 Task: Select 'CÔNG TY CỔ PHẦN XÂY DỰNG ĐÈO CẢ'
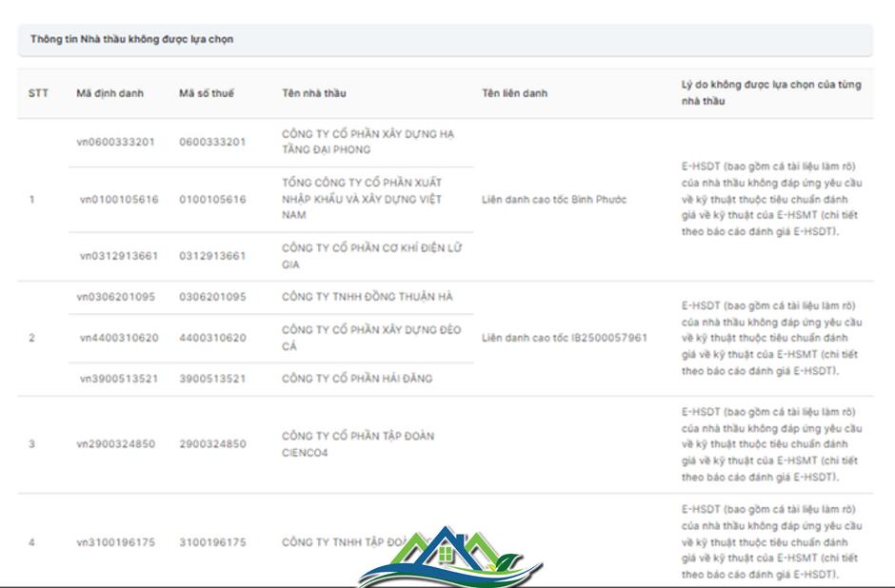pyautogui.click(x=371, y=338)
